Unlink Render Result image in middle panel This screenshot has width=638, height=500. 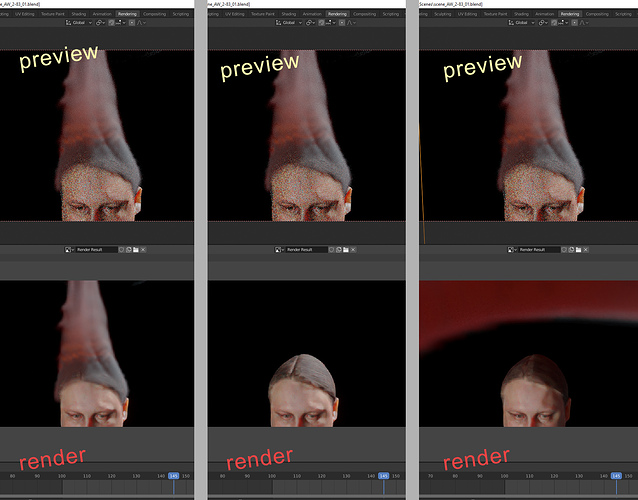(353, 249)
